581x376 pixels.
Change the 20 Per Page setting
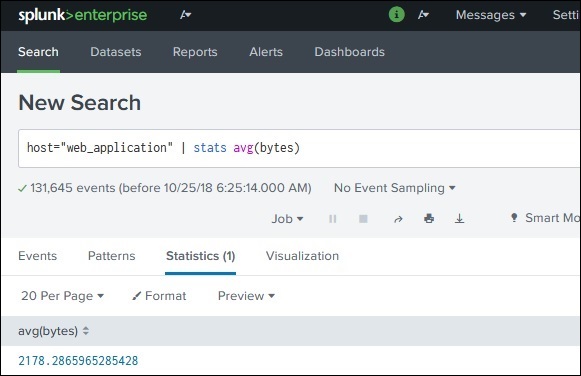point(62,296)
